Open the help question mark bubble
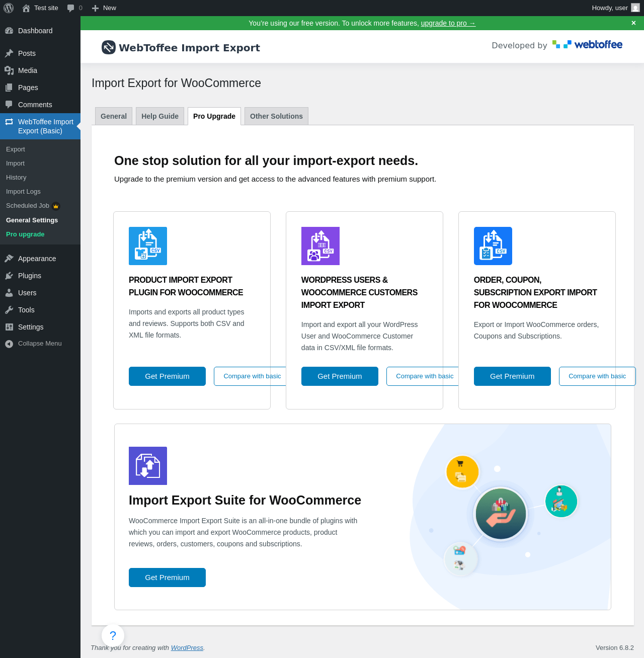 (113, 635)
